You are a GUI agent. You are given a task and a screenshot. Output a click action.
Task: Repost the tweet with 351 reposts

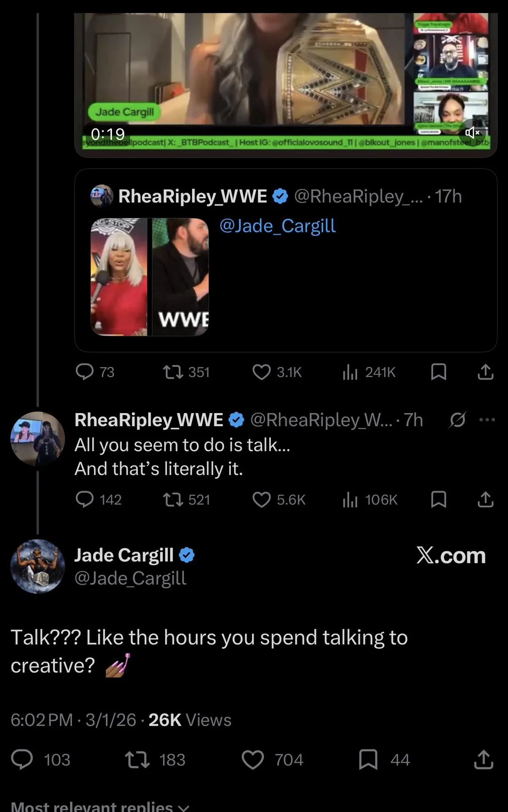173,372
